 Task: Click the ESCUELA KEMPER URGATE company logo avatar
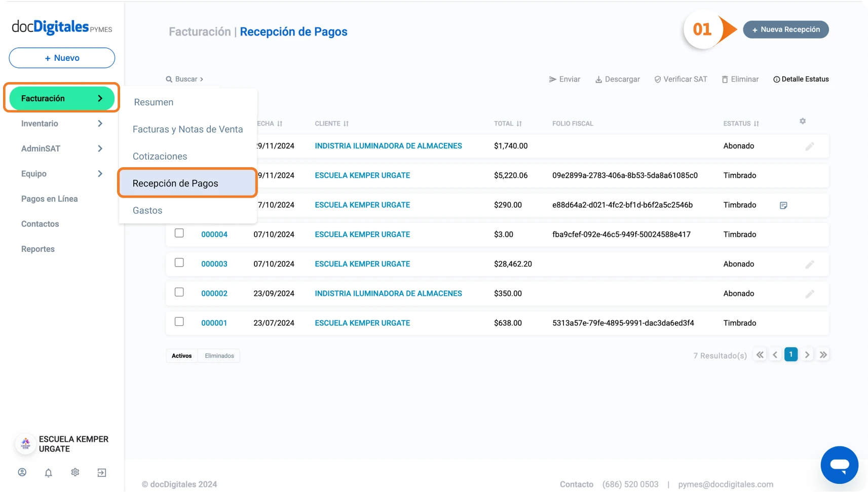click(25, 444)
